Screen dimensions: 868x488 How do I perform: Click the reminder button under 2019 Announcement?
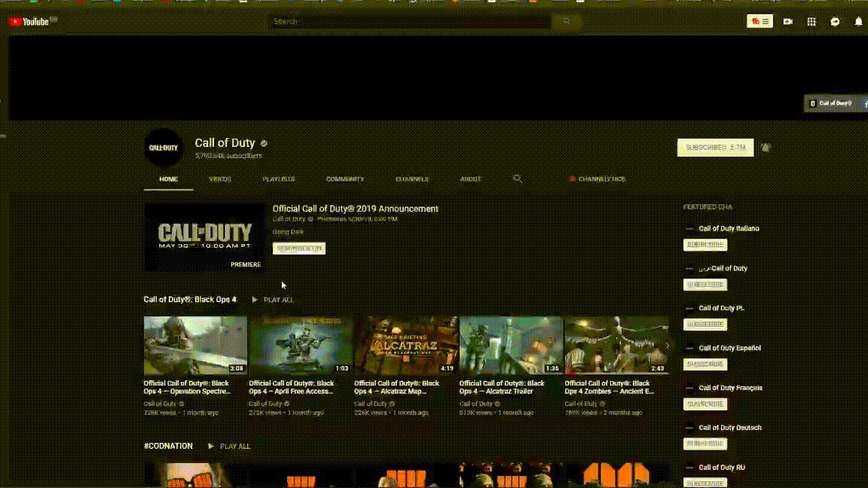[299, 249]
